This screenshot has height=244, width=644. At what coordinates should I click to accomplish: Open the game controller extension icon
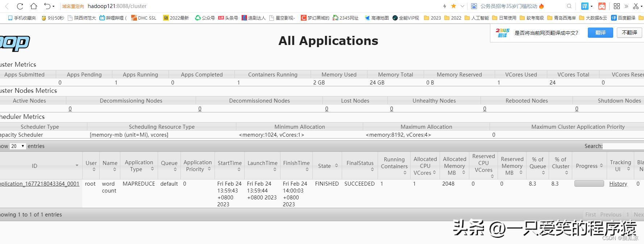pyautogui.click(x=602, y=6)
